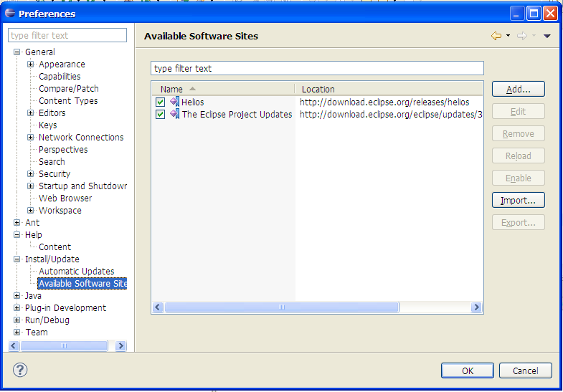Sort by the Name column header

pyautogui.click(x=223, y=89)
